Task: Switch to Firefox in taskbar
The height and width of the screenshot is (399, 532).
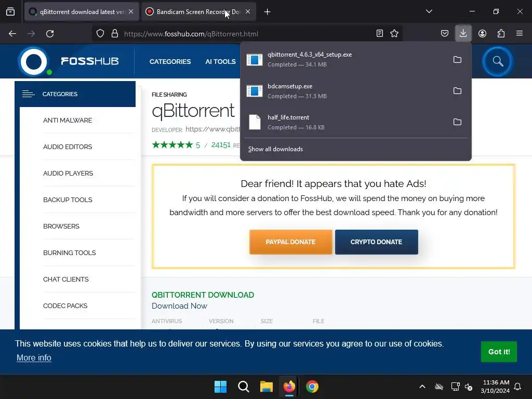Action: coord(289,387)
